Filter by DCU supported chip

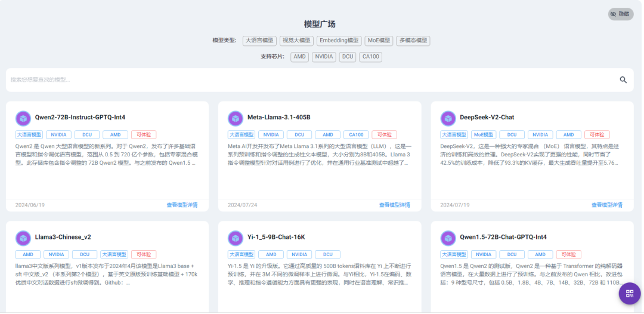(348, 57)
